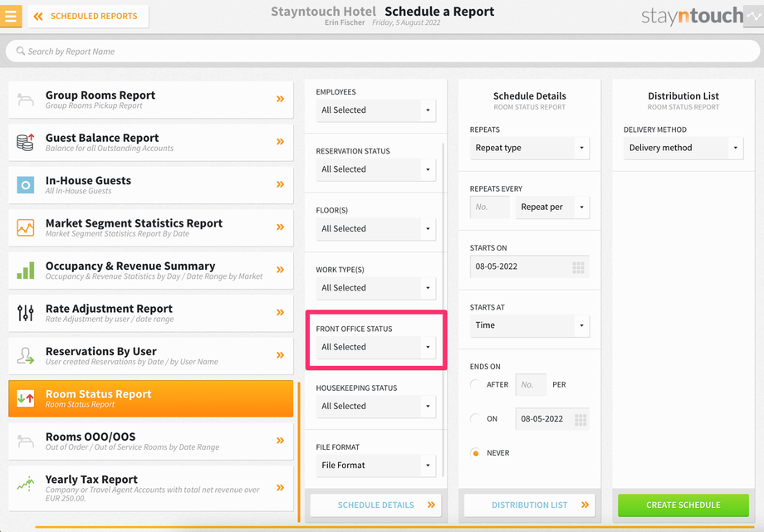764x532 pixels.
Task: Click the activity pulse icon at top right
Action: coord(754,16)
